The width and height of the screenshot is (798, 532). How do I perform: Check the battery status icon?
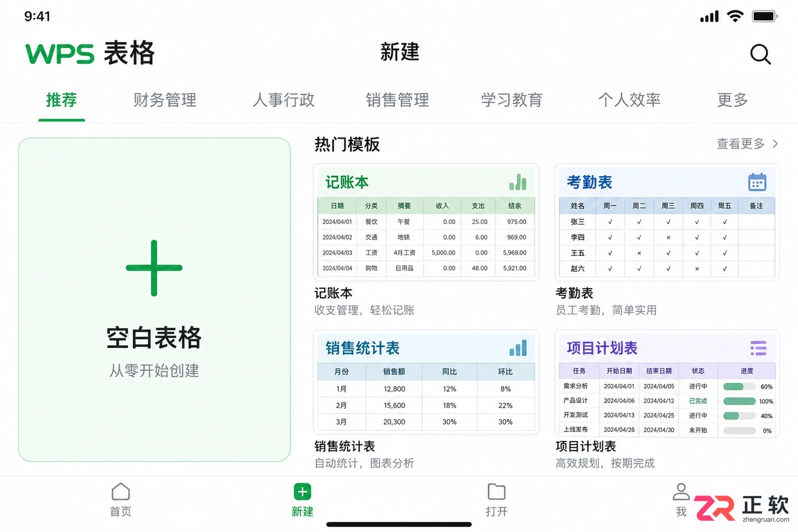pos(765,16)
